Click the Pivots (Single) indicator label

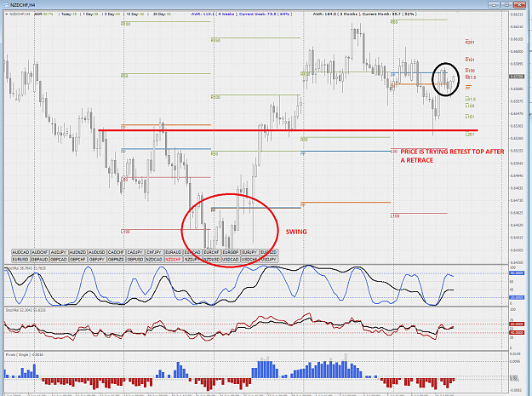pyautogui.click(x=25, y=354)
